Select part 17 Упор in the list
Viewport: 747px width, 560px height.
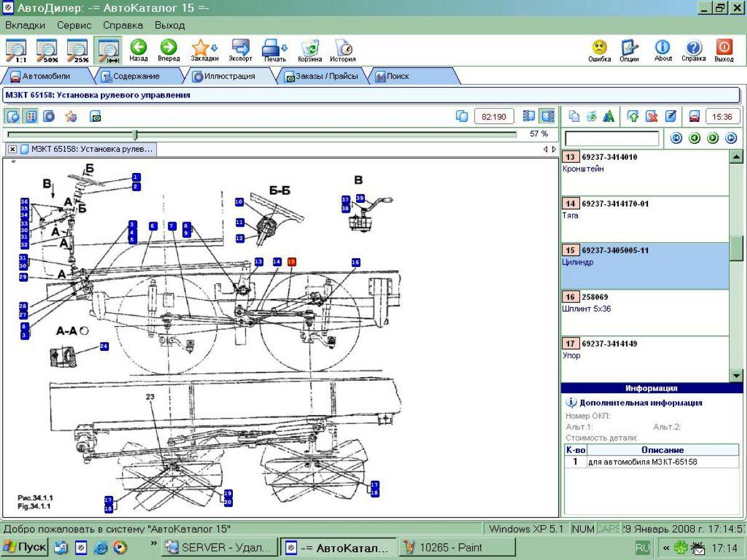[x=645, y=359]
